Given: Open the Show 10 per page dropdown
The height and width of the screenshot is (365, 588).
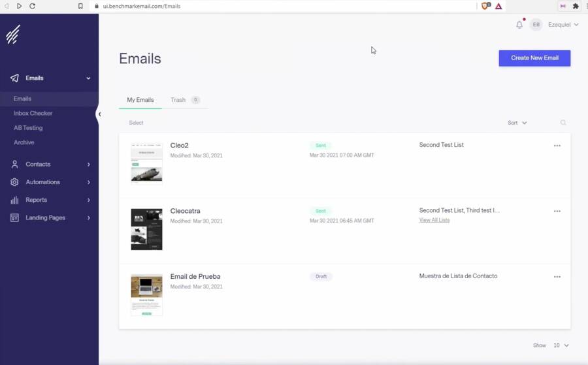Looking at the screenshot, I should coord(561,345).
